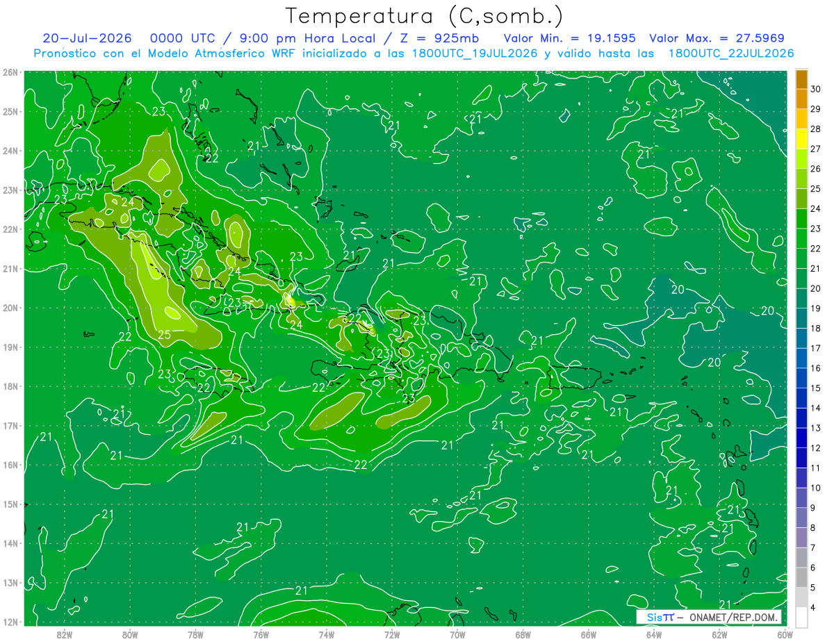The width and height of the screenshot is (834, 644).
Task: Click the blue swatch between 15 and 16
Action: 802,379
